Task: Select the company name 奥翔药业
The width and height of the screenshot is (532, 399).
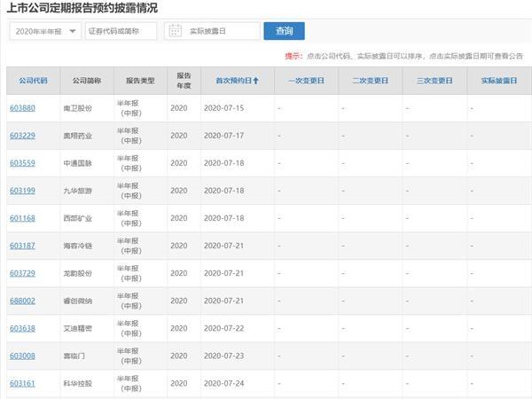Action: click(78, 136)
